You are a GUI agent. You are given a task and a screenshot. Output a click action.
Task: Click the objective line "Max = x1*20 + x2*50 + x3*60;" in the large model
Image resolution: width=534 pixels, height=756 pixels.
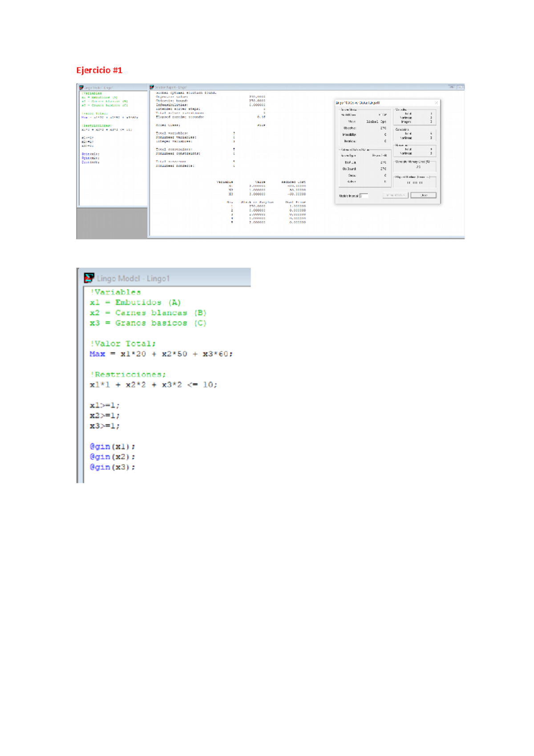(x=161, y=354)
